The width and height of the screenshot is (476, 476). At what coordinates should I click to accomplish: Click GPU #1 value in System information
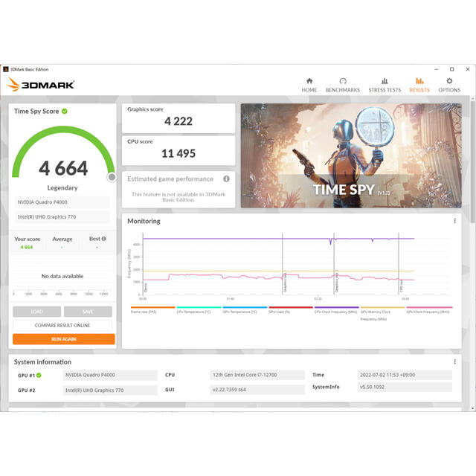110,375
